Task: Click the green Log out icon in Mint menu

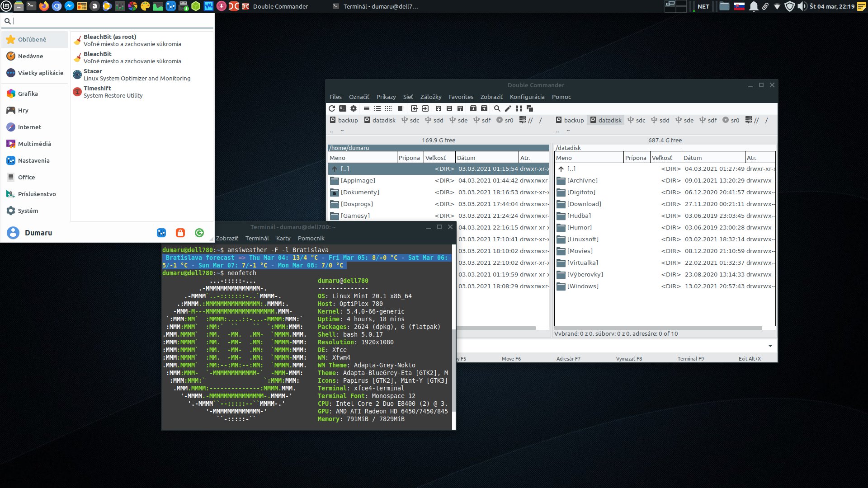Action: pyautogui.click(x=199, y=232)
